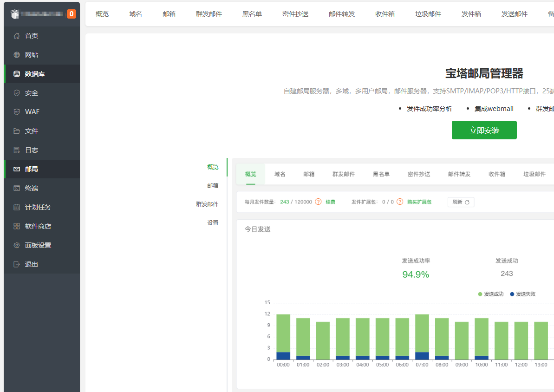Click the 集成webmail feature bullet
Image resolution: width=554 pixels, height=392 pixels.
pos(494,109)
